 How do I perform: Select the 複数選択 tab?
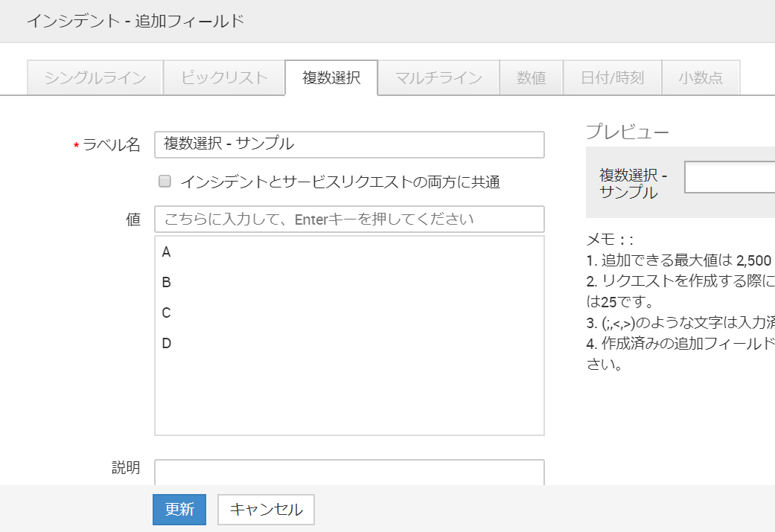pos(331,77)
